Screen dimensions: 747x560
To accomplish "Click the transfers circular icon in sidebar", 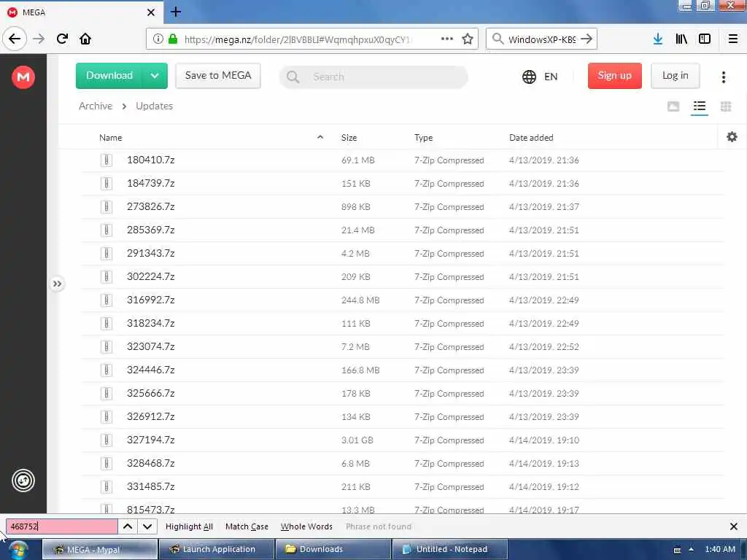I will 23,481.
